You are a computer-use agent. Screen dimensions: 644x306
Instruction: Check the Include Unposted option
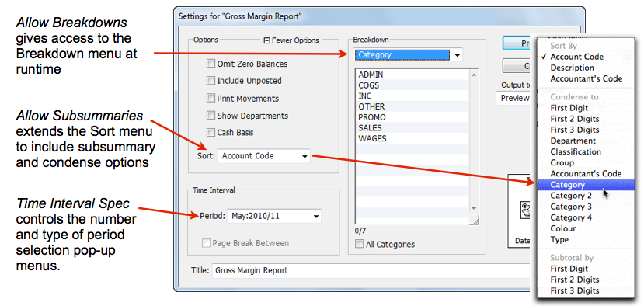pos(211,81)
